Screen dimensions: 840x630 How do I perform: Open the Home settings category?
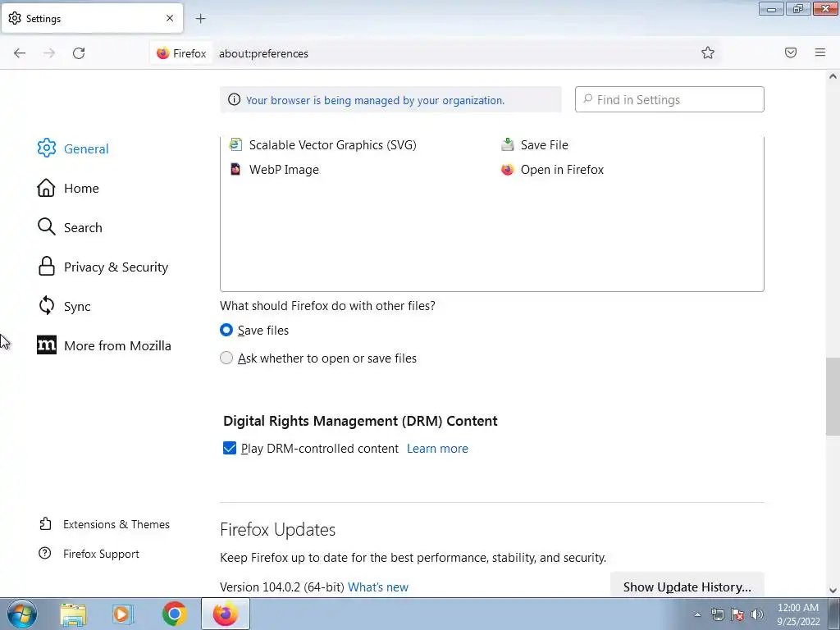(x=81, y=188)
